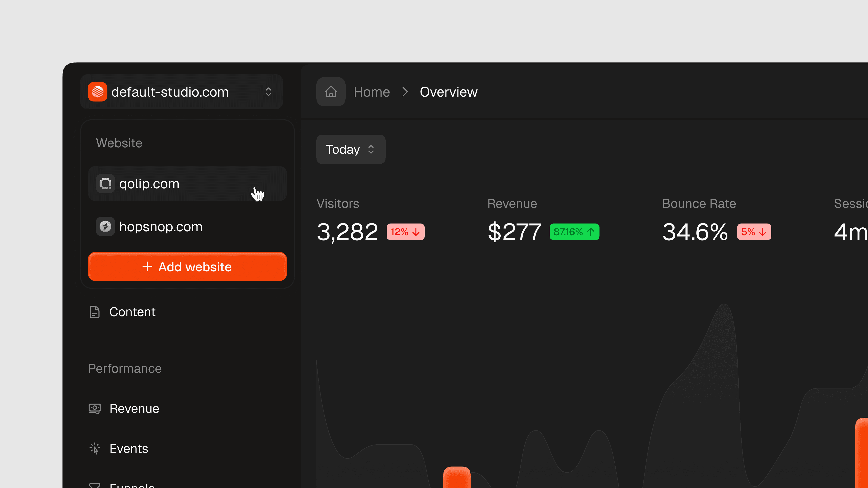Click the 5% decrease badge under Bounce Rate

coord(754,232)
